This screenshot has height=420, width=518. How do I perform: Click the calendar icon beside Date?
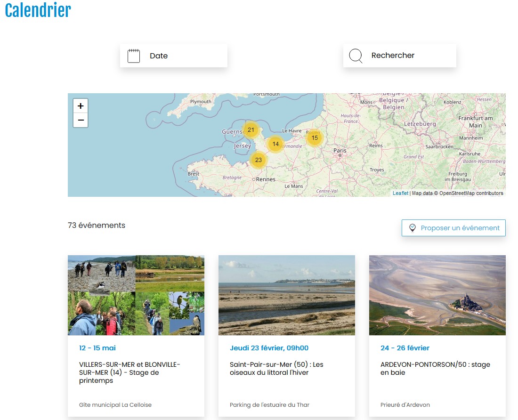134,56
